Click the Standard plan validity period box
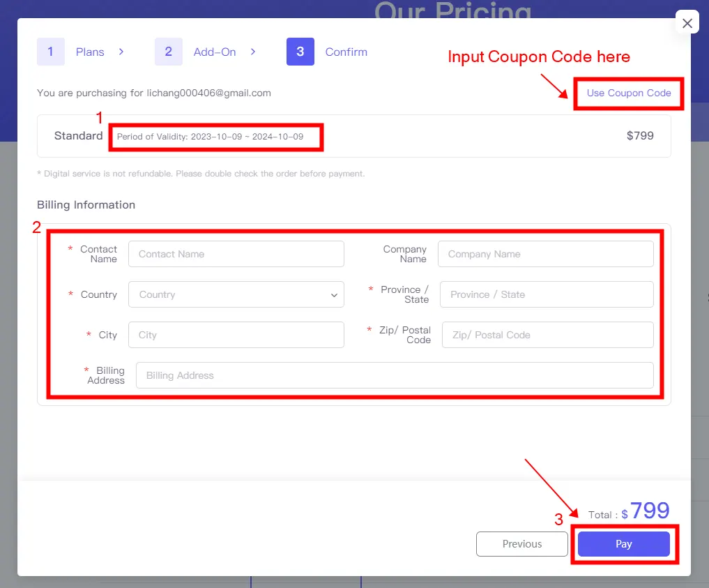709x588 pixels. point(215,137)
